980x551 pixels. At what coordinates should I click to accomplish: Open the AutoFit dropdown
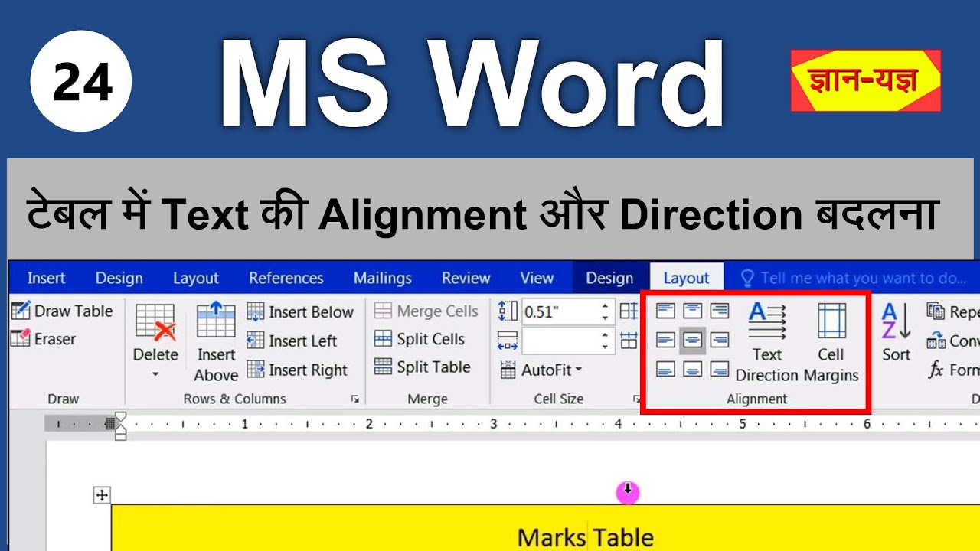541,370
